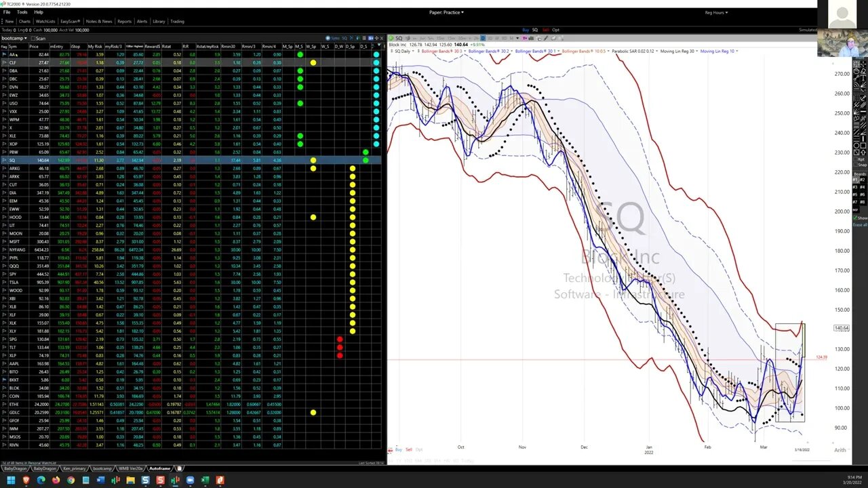Open Alerts from the toolbar
868x488 pixels.
[142, 21]
